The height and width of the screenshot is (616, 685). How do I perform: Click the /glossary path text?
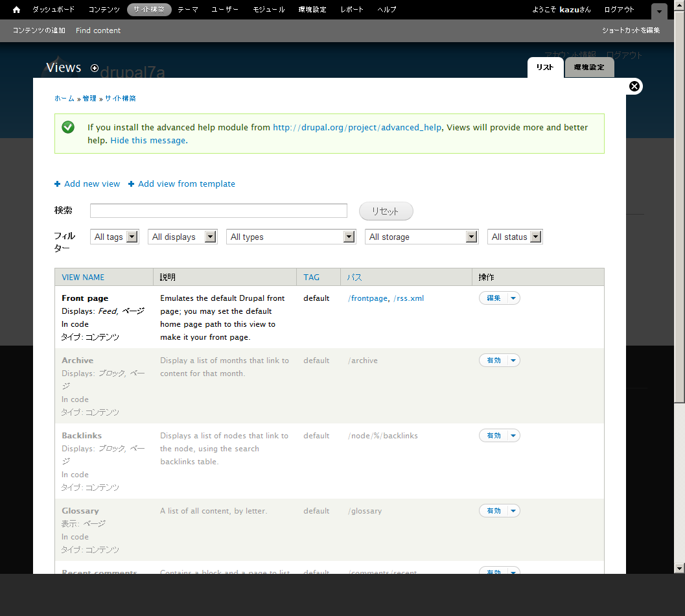[x=366, y=511]
